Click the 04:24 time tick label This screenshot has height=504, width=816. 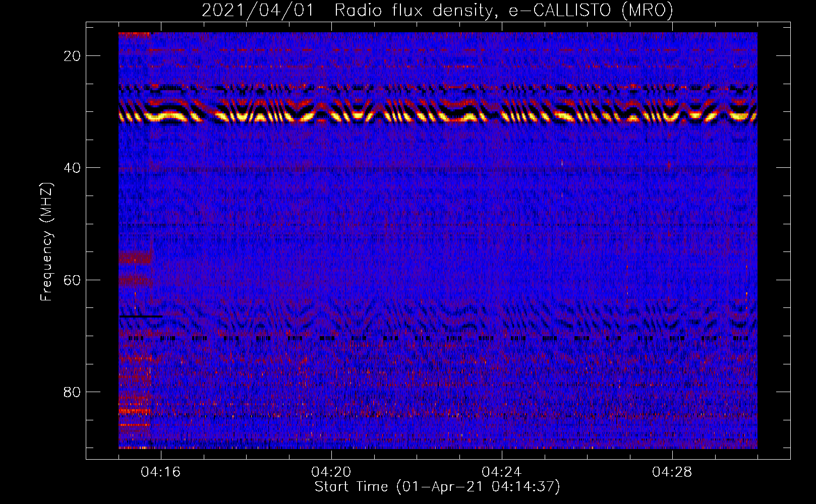502,472
